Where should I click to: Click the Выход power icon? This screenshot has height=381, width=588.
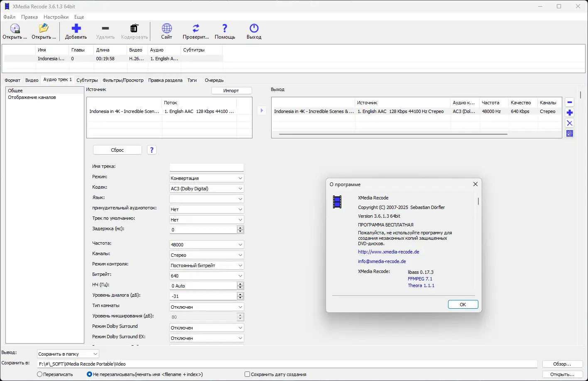254,28
